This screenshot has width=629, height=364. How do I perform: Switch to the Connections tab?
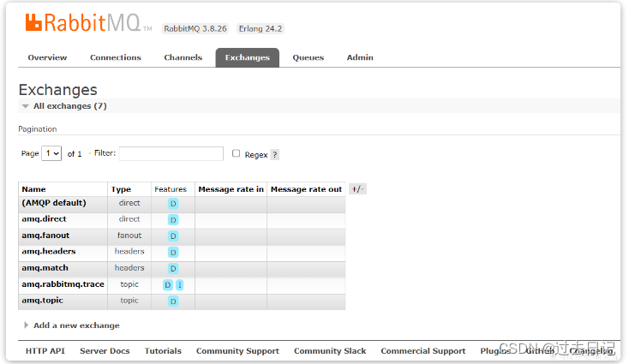coord(116,57)
